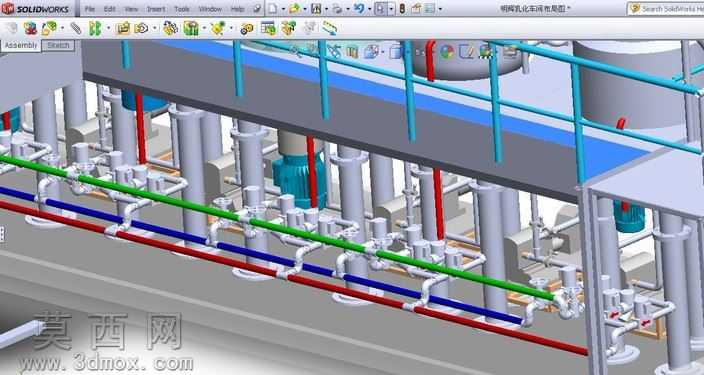Click the Previous View icon in viewport
This screenshot has width=704, height=375.
[334, 52]
